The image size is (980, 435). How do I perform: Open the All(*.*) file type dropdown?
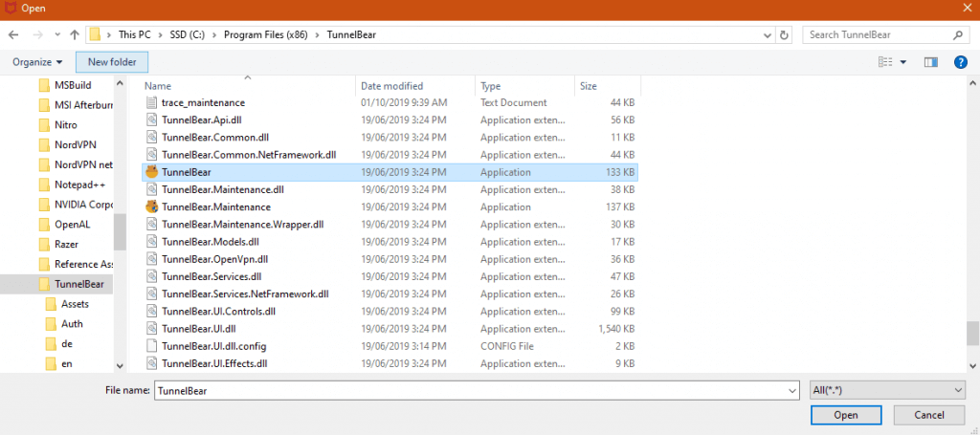click(887, 391)
